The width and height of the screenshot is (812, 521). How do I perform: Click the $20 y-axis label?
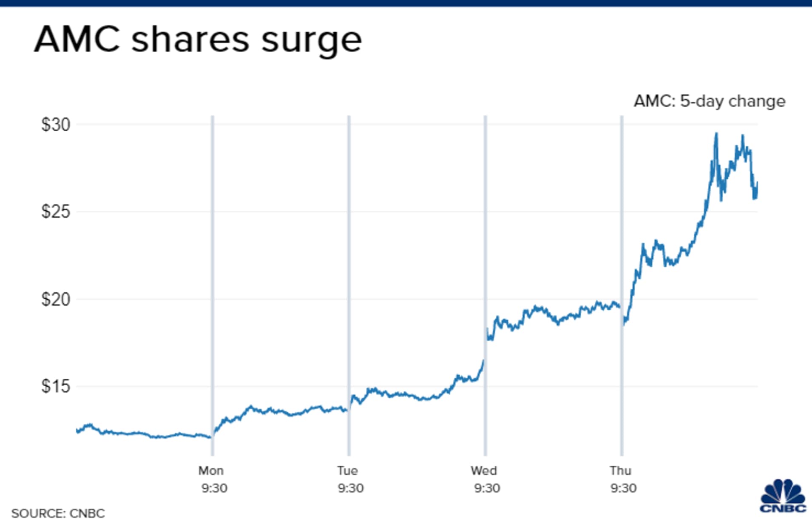[x=56, y=299]
